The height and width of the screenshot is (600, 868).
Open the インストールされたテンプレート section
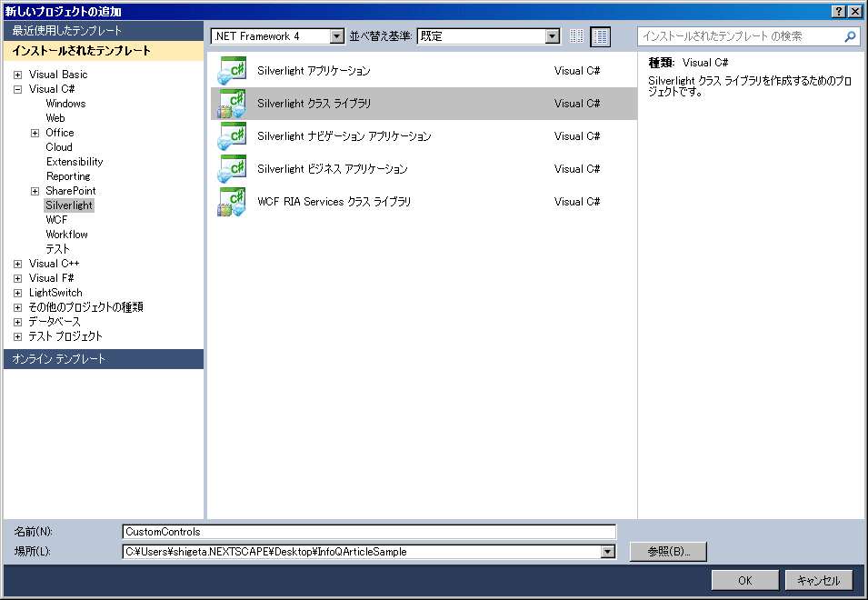pyautogui.click(x=104, y=51)
